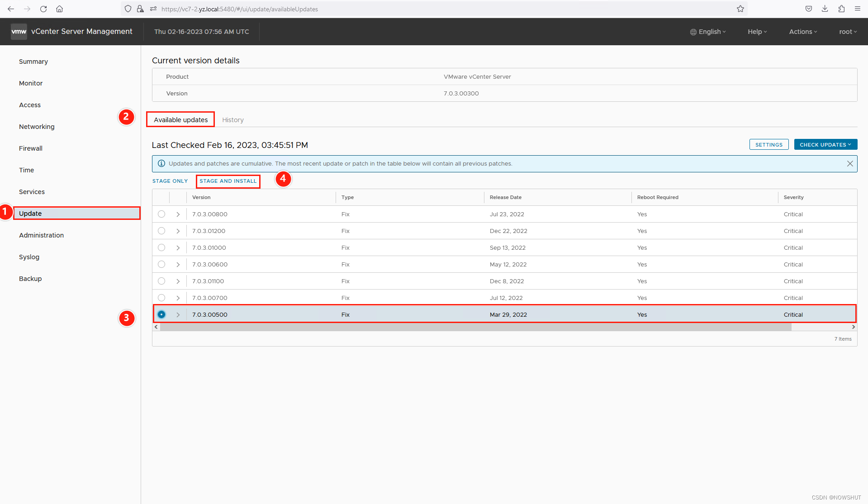This screenshot has width=868, height=504.
Task: Switch to the History tab
Action: click(232, 119)
